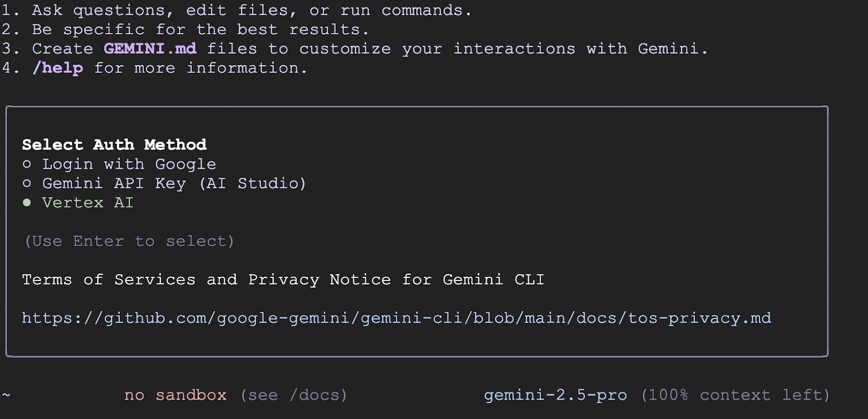Click the green "Vertex AI" label text

point(88,202)
